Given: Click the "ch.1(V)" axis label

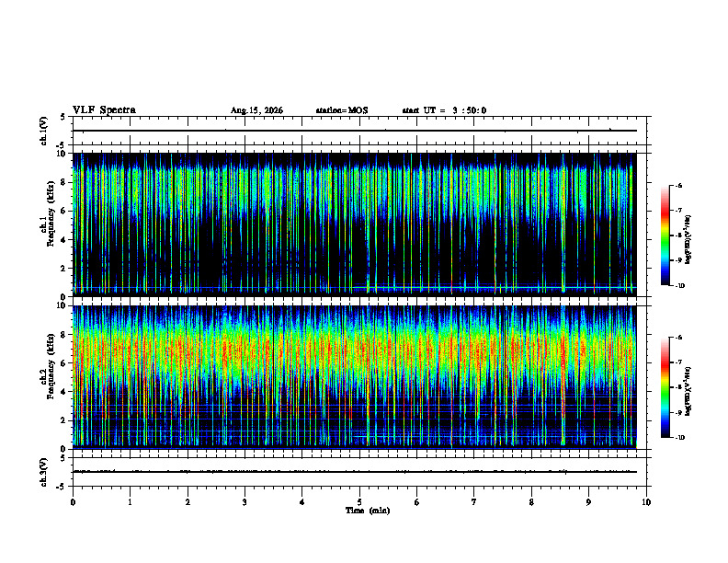Looking at the screenshot, I should click(44, 131).
